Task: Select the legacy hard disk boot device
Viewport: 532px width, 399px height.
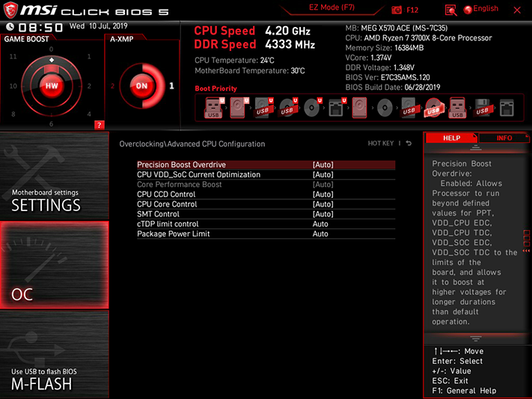Action: [x=360, y=108]
